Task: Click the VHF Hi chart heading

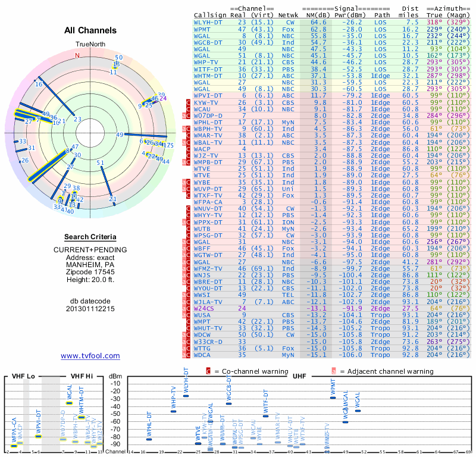Action: point(82,376)
